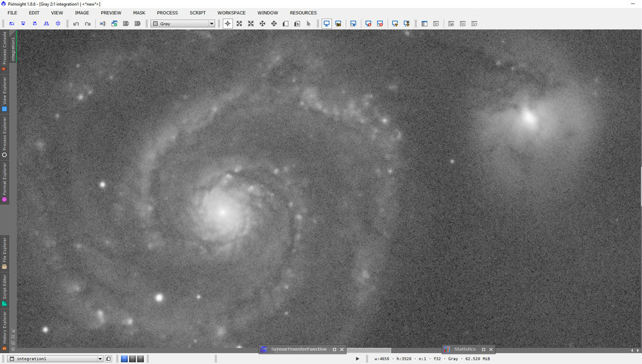Image resolution: width=642 pixels, height=364 pixels.
Task: Click the monitor with red X icon
Action: [368, 24]
